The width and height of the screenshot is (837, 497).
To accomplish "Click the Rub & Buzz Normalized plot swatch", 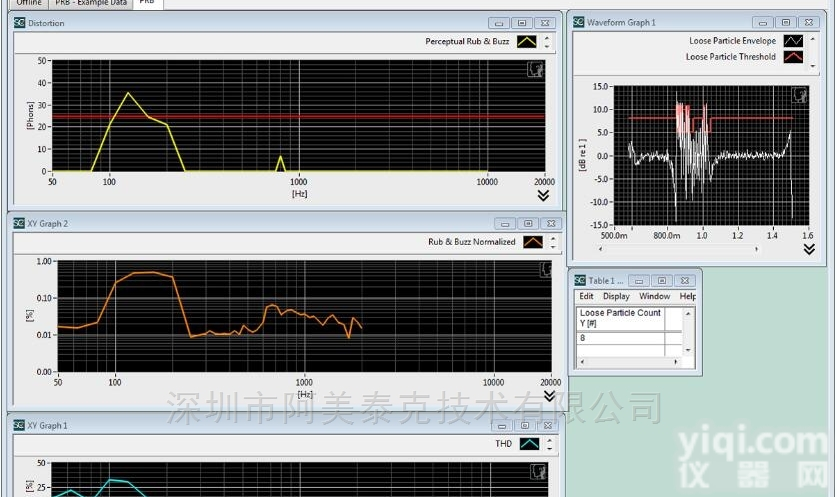I will (x=534, y=242).
